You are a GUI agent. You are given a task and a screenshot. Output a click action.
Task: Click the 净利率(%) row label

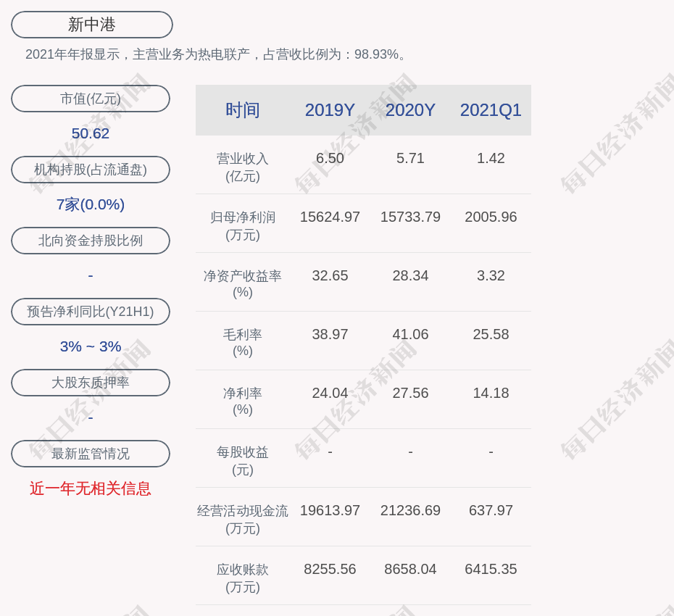click(x=243, y=401)
